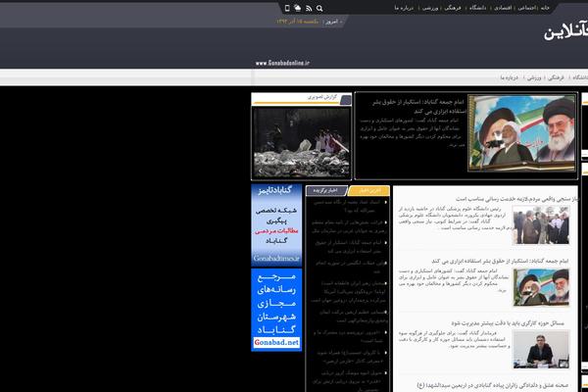Click thumbnail of man at desk
Screen dimensions: 588x392
541,349
